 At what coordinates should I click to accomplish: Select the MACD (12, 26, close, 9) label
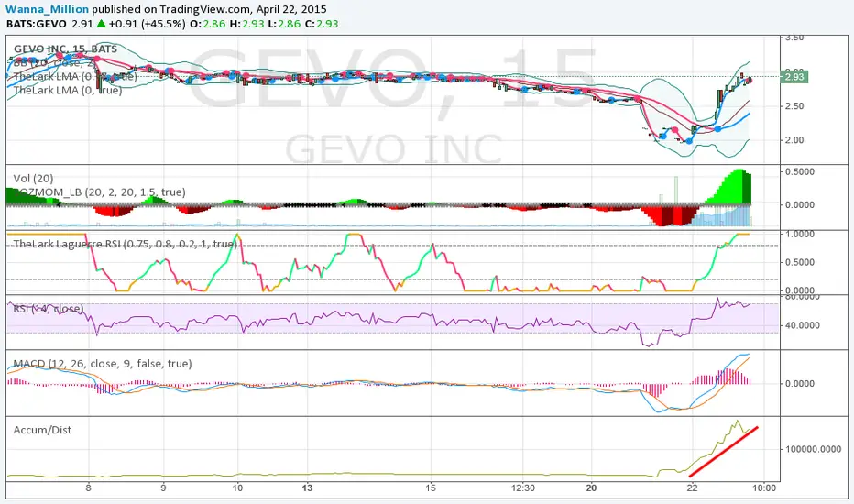[x=103, y=364]
